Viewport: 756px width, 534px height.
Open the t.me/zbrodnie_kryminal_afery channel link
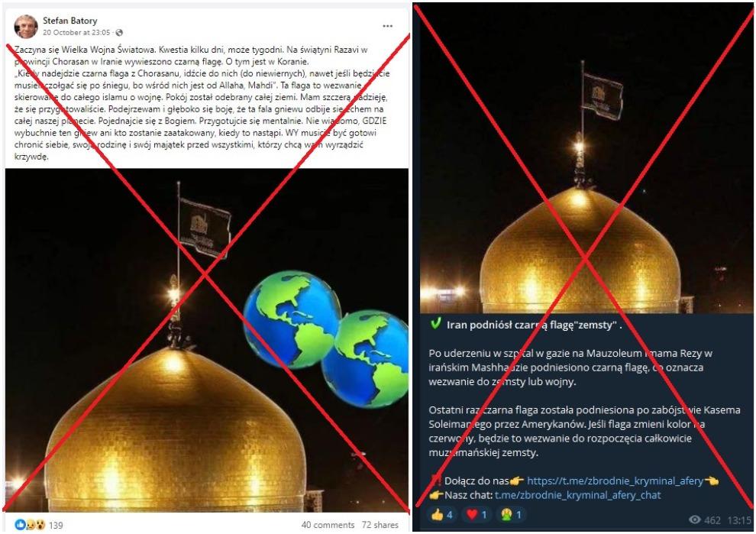pos(615,481)
